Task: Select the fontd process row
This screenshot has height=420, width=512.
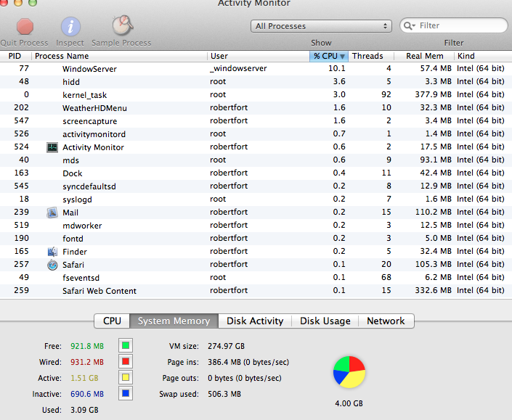Action: click(x=256, y=239)
